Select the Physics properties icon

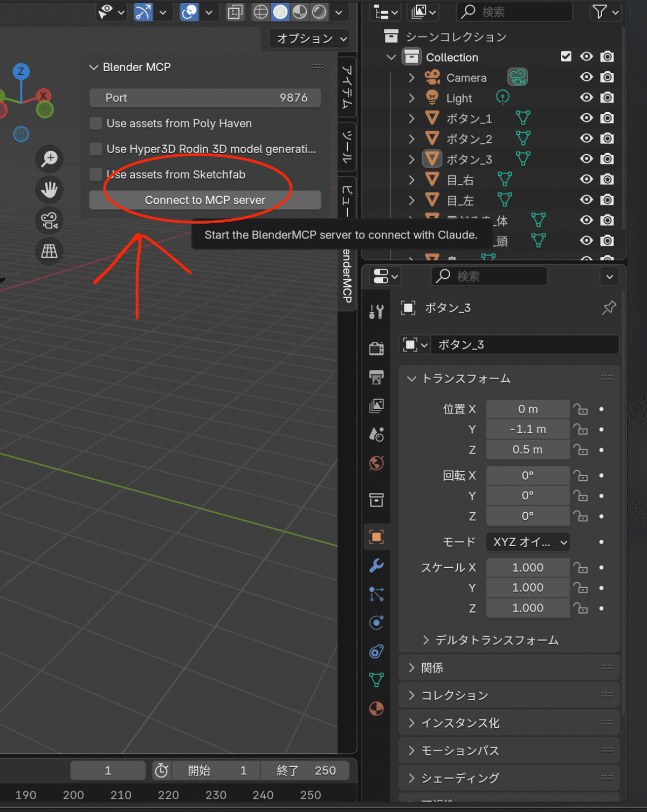point(376,622)
